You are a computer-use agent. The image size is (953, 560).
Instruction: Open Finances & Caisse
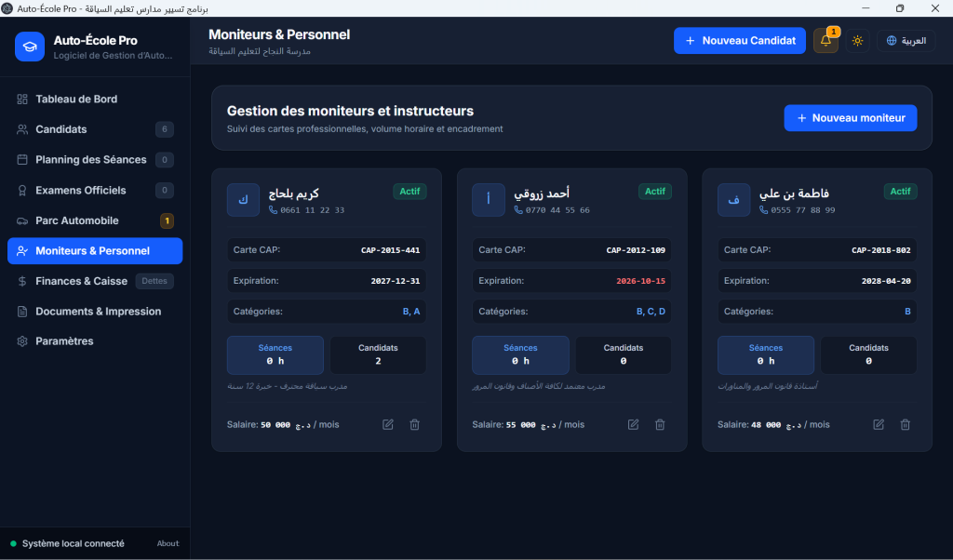coord(95,281)
